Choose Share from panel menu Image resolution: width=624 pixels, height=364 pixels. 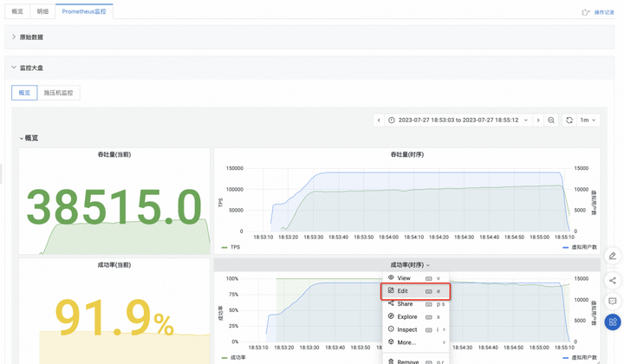415,304
